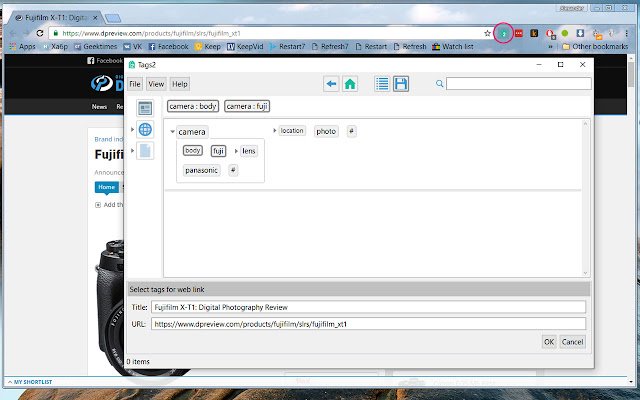
Task: Open Chrome's three-dot menu
Action: click(x=627, y=33)
